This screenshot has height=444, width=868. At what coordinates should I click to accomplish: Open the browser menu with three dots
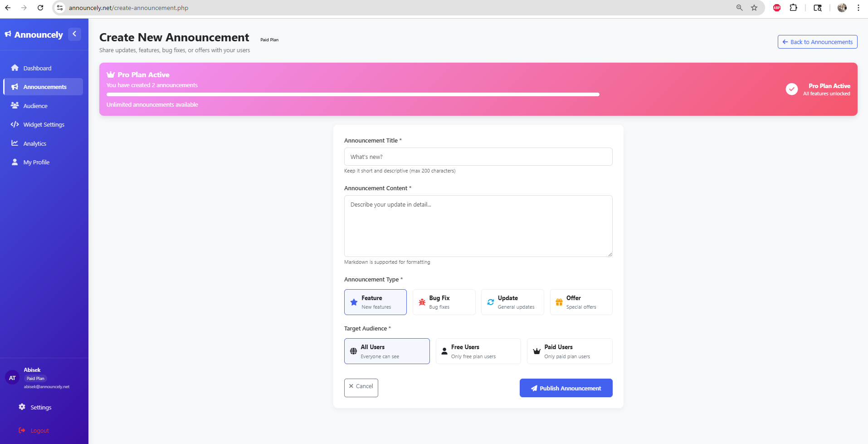858,8
